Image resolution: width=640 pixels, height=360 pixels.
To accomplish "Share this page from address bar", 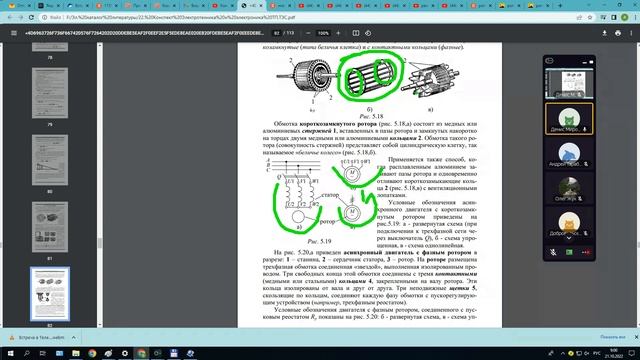I will [x=579, y=18].
